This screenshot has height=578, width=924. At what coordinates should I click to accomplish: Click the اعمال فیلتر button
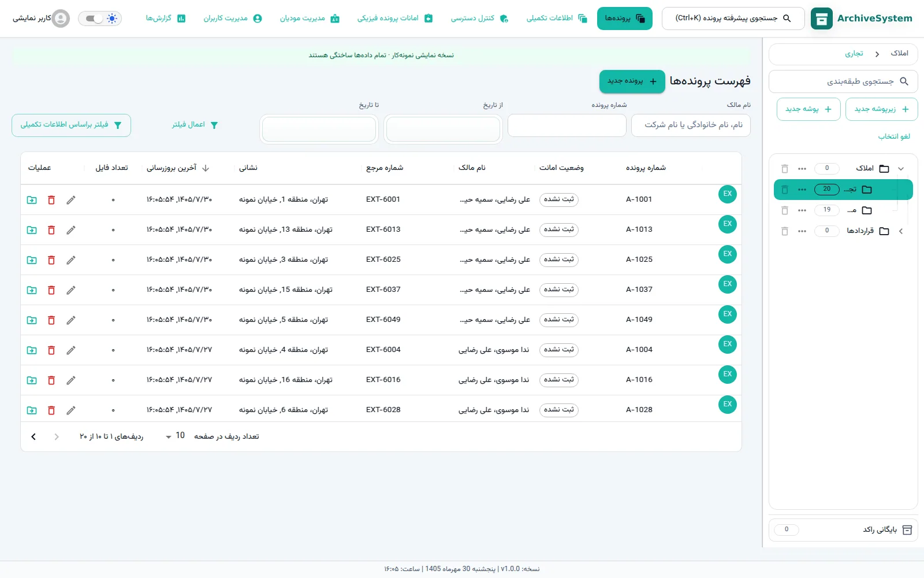click(x=195, y=125)
